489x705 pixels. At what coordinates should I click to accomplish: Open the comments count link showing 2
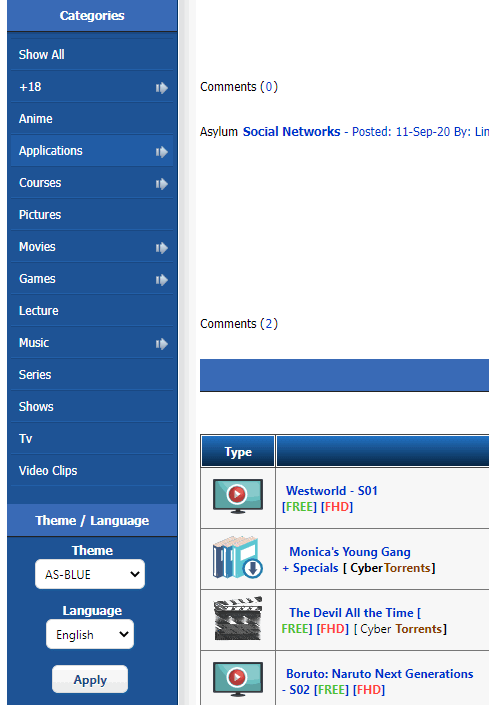(x=269, y=324)
